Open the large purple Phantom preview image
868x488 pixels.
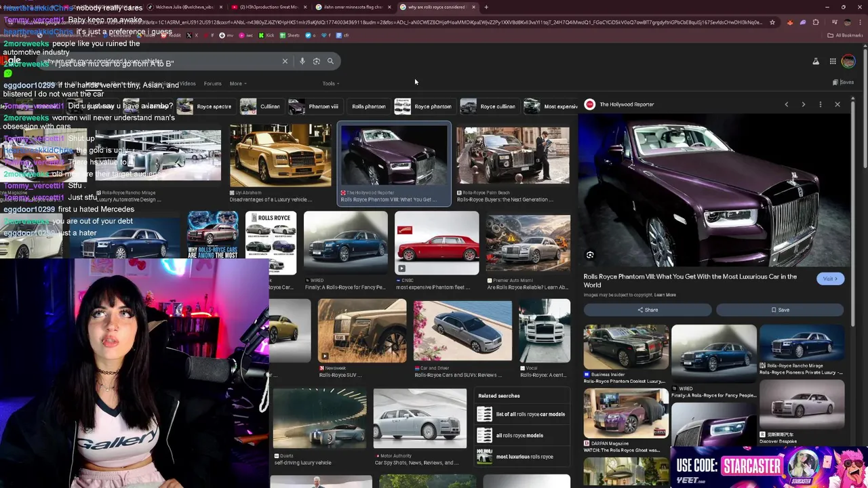pos(714,190)
